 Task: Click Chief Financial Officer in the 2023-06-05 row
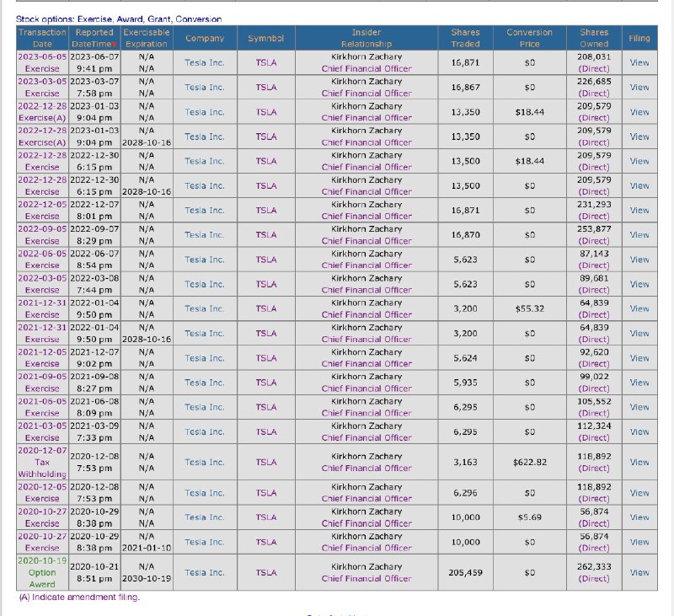coord(366,69)
